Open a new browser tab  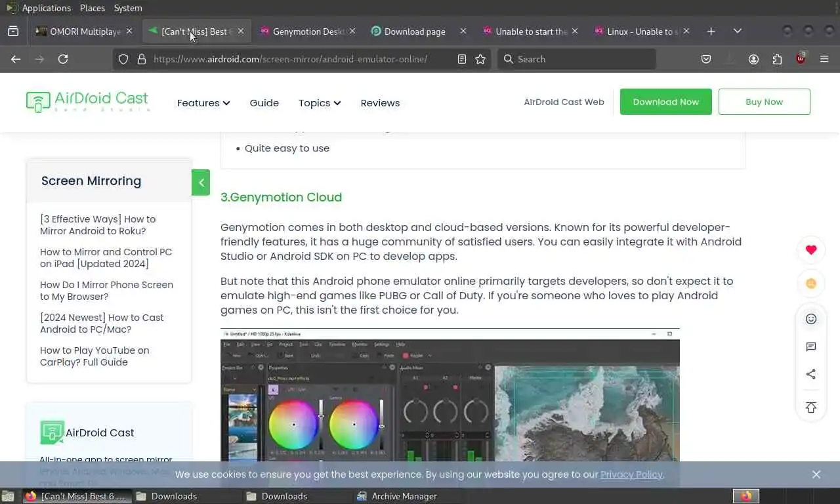711,31
